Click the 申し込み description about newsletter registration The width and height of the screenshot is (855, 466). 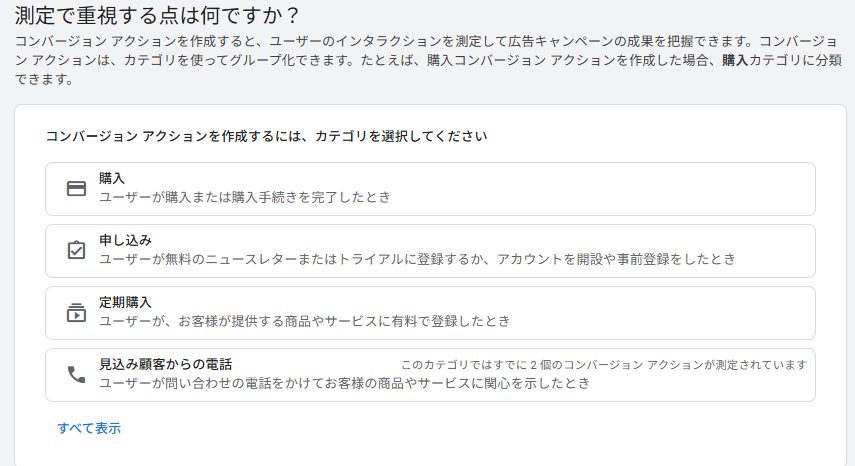coord(417,260)
